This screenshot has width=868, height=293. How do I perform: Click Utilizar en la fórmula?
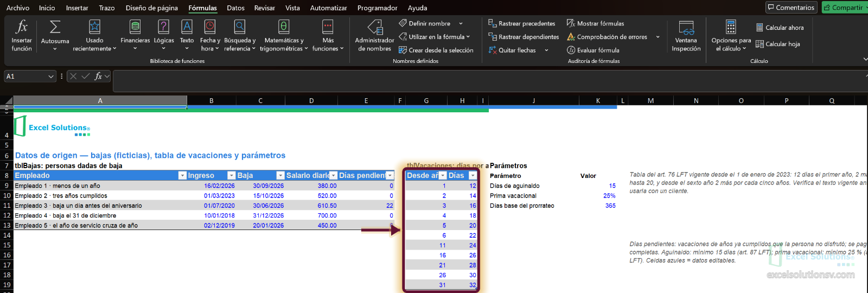(434, 37)
